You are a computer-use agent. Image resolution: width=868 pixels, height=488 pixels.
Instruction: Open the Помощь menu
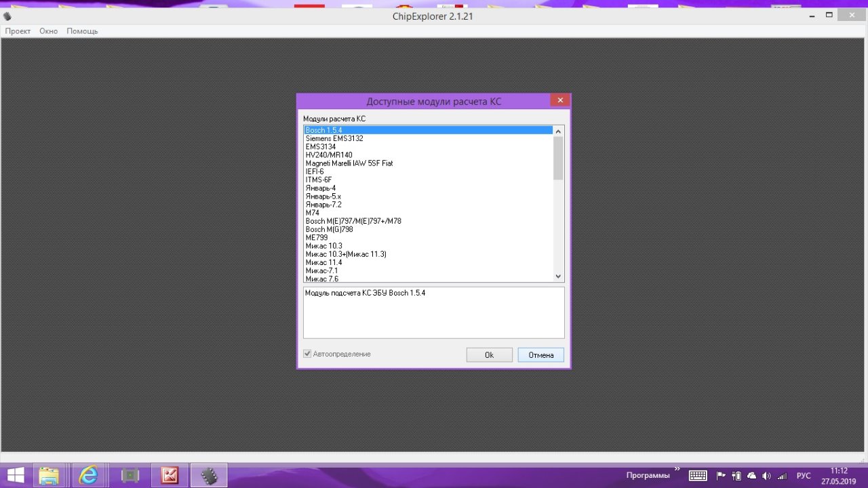point(82,31)
